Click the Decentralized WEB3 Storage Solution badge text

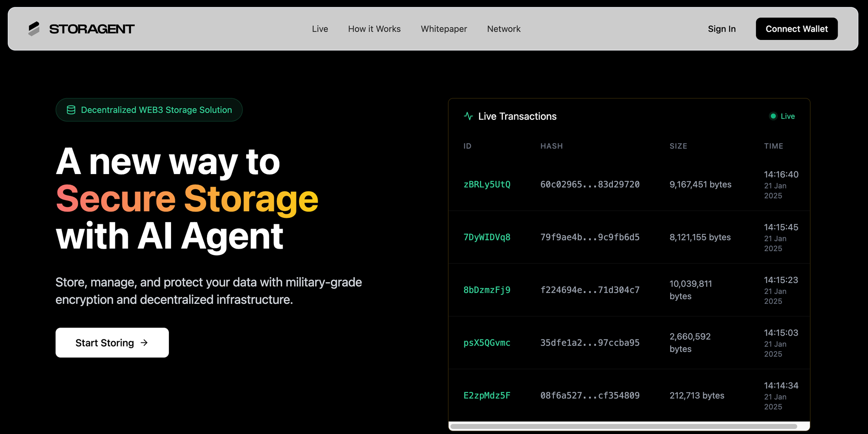click(x=156, y=110)
